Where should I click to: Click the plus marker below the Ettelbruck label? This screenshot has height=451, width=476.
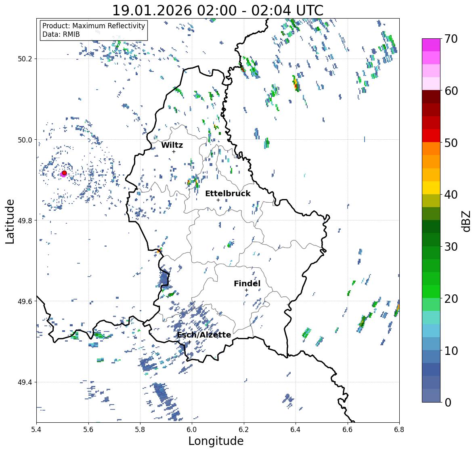click(218, 200)
